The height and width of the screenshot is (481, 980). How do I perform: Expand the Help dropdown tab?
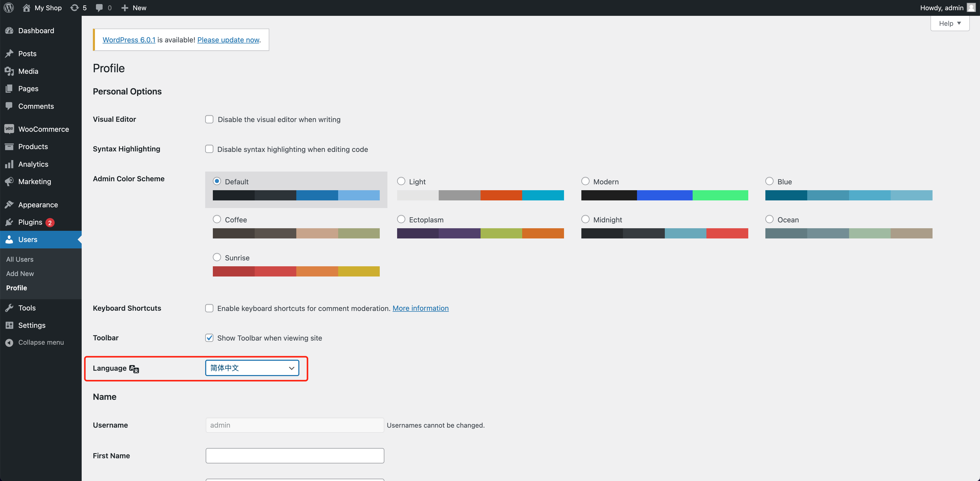click(950, 23)
